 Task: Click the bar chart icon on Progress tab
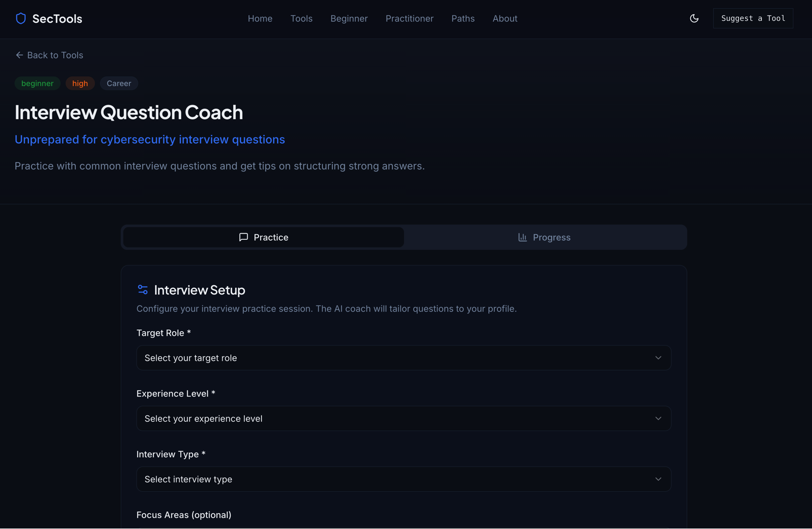[x=522, y=237]
